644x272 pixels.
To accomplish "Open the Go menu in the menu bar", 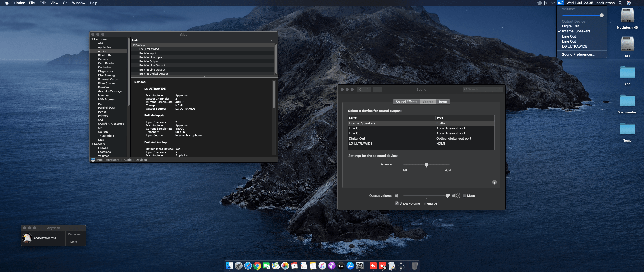I will click(x=65, y=3).
